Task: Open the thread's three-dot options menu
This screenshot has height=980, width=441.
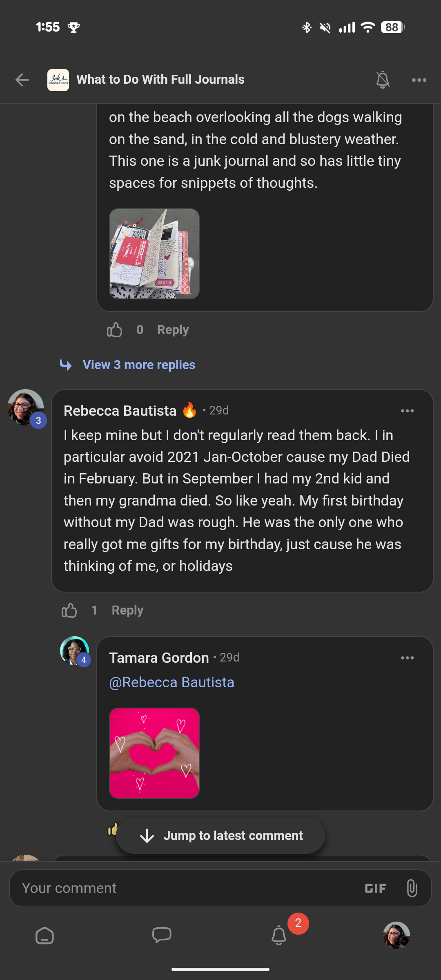Action: (x=419, y=80)
